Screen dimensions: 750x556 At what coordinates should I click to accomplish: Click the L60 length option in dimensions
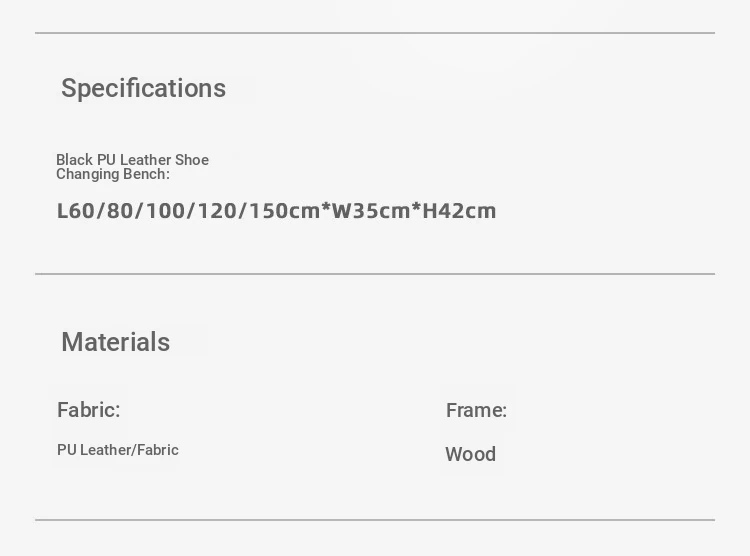tap(76, 211)
